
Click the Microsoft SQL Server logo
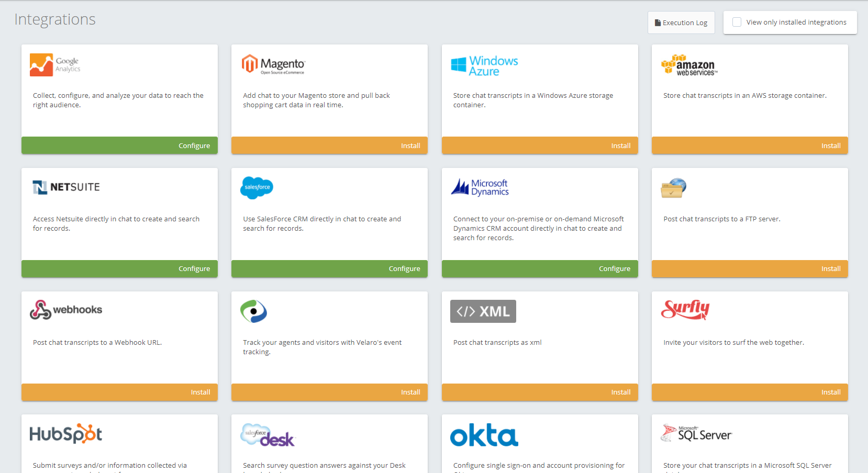[x=696, y=433]
